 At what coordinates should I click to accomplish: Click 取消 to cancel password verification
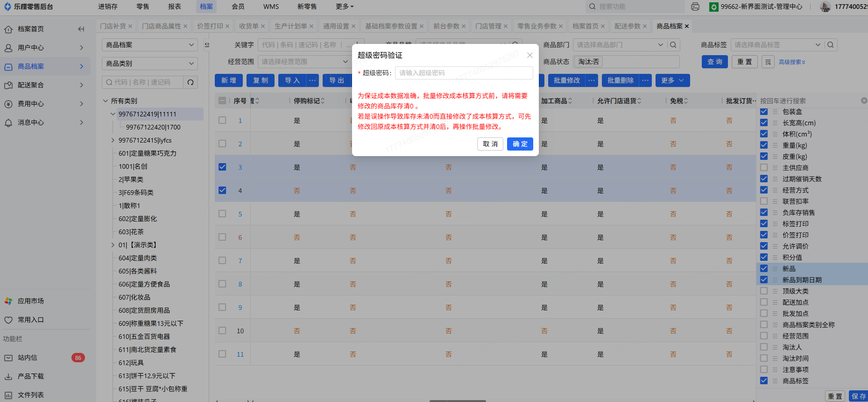(490, 144)
